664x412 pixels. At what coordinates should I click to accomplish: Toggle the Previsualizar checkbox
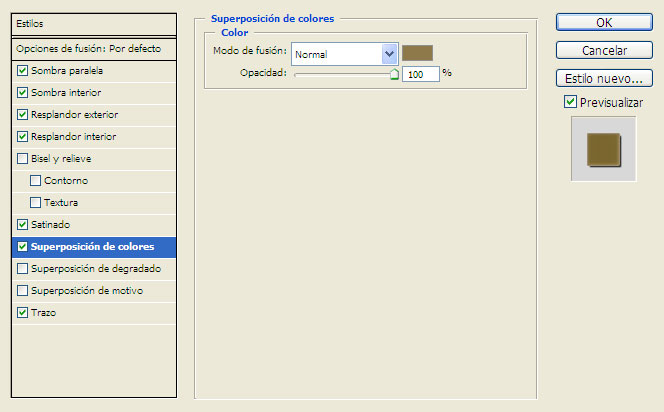(x=570, y=102)
